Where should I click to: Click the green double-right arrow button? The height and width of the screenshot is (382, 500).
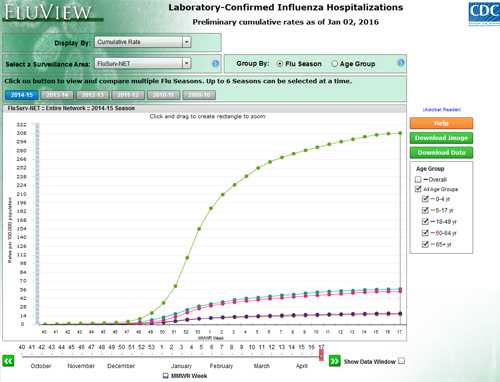334,361
